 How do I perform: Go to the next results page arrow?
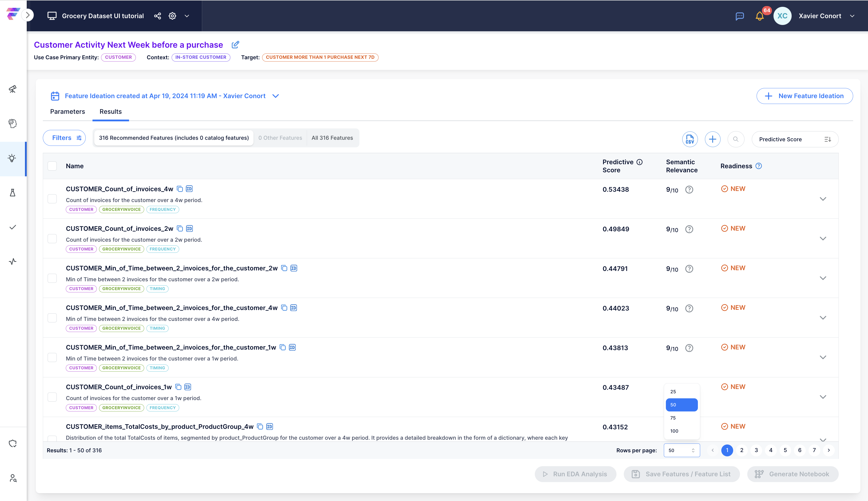click(x=829, y=450)
